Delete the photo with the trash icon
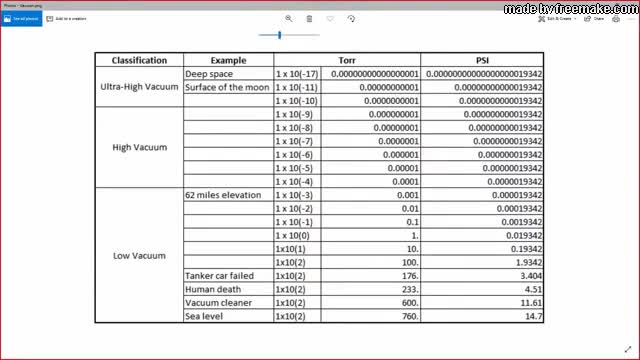This screenshot has height=360, width=640. [309, 19]
